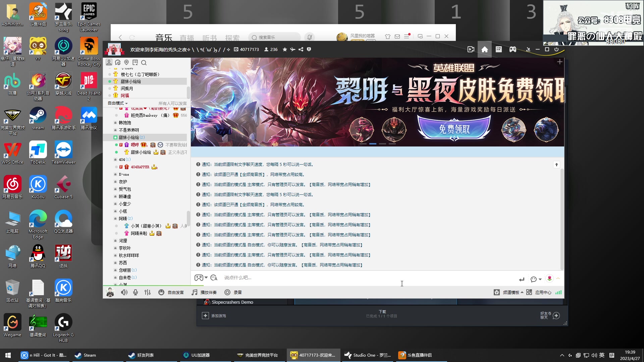Collapse the 阿晴(2) sub-channel
Image resolution: width=644 pixels, height=362 pixels.
pos(123,218)
